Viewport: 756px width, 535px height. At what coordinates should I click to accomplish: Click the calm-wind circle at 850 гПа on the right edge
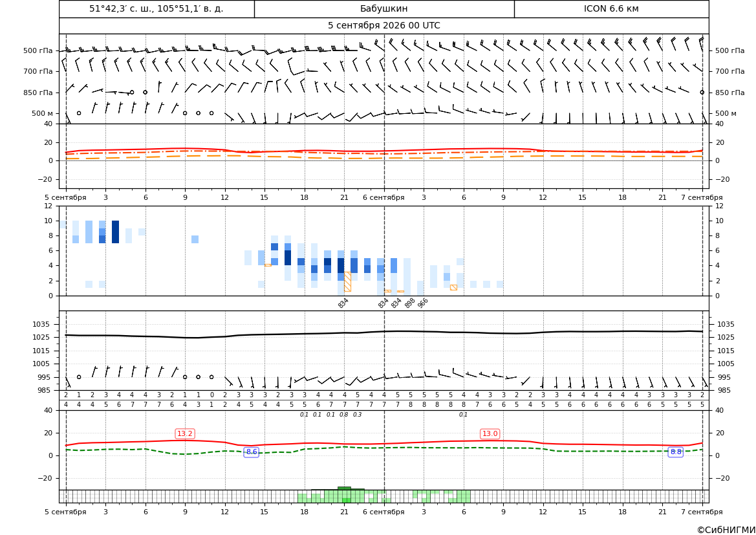pos(702,92)
